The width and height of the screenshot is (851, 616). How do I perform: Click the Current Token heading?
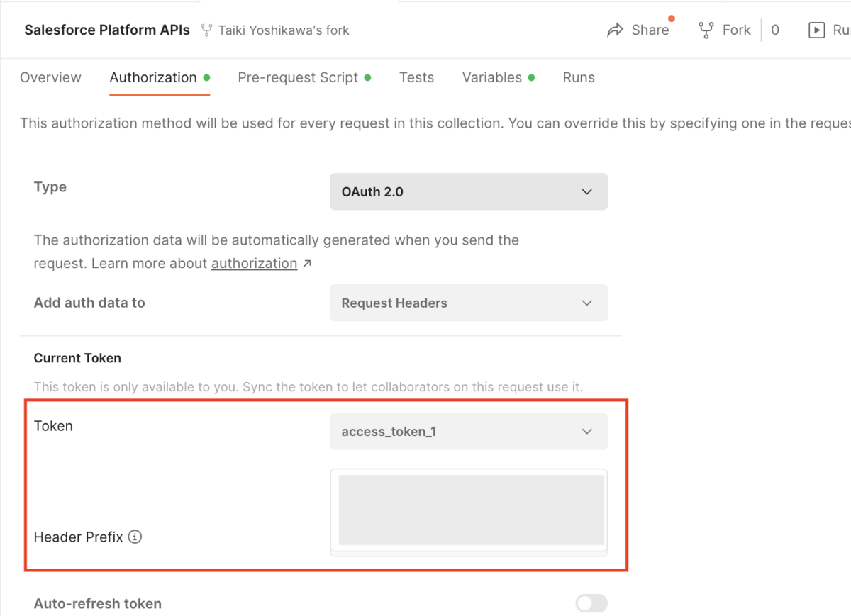[x=77, y=358]
